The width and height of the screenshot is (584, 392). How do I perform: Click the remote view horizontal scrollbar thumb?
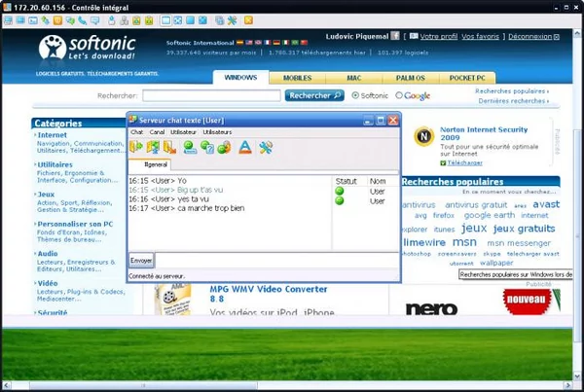143,385
